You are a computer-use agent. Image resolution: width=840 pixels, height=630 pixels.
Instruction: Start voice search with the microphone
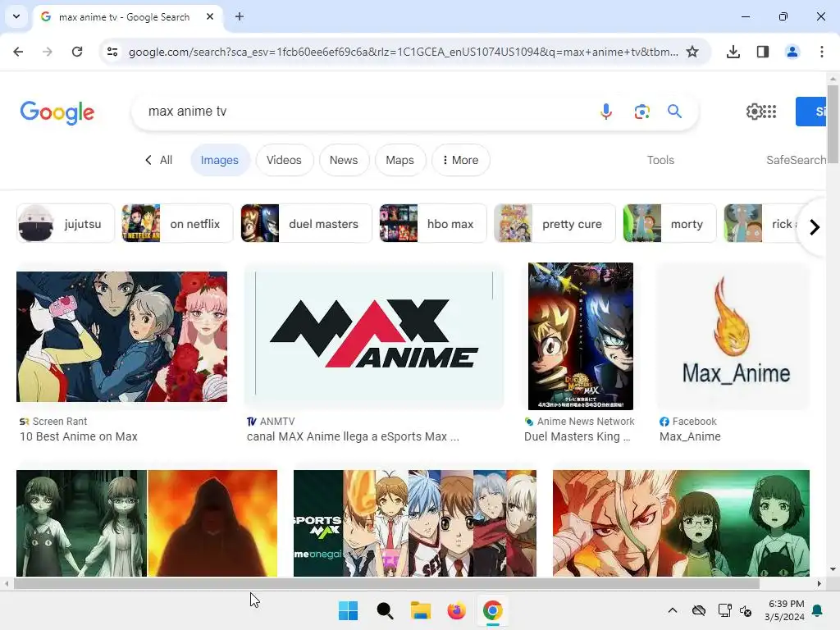click(606, 112)
